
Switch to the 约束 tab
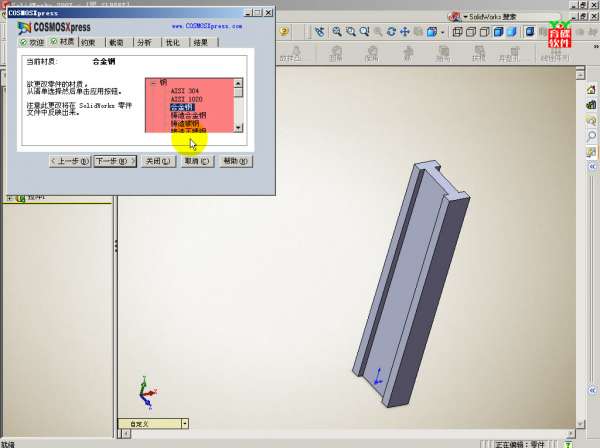[88, 43]
